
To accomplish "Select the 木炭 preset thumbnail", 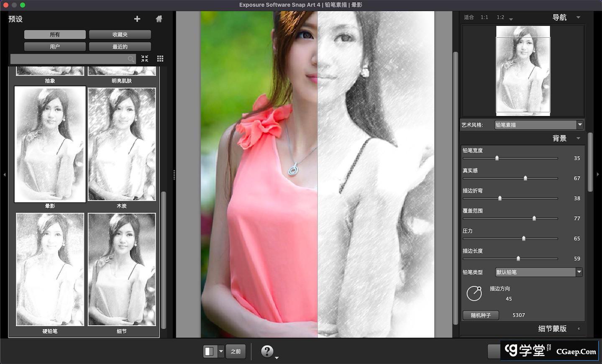I will 122,144.
